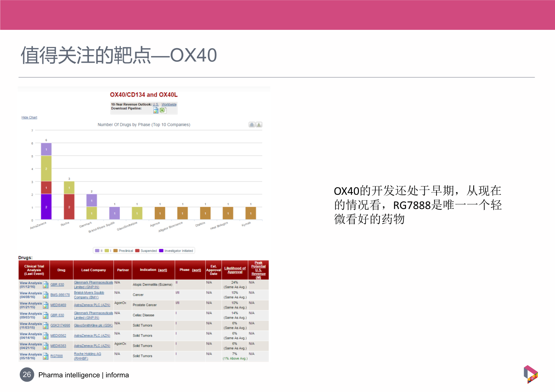This screenshot has height=392, width=555.
Task: Select GlaxoSmithKline's phase I bar
Action: (137, 213)
